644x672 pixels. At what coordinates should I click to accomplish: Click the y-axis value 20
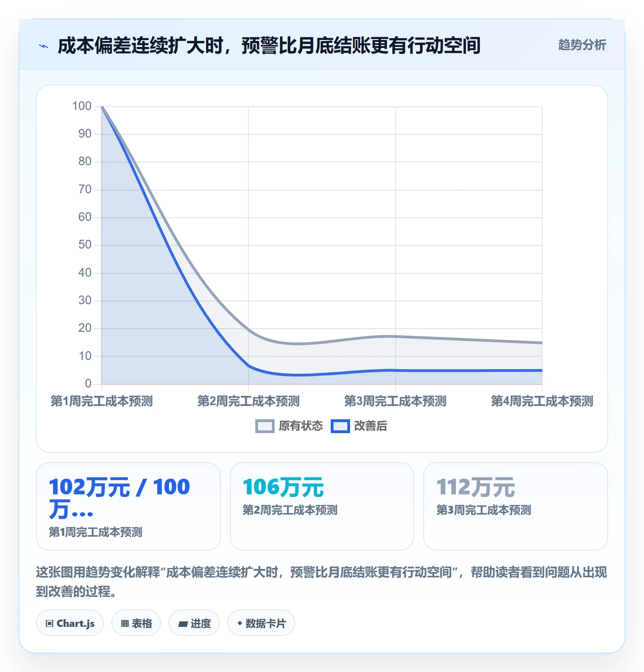pos(85,328)
